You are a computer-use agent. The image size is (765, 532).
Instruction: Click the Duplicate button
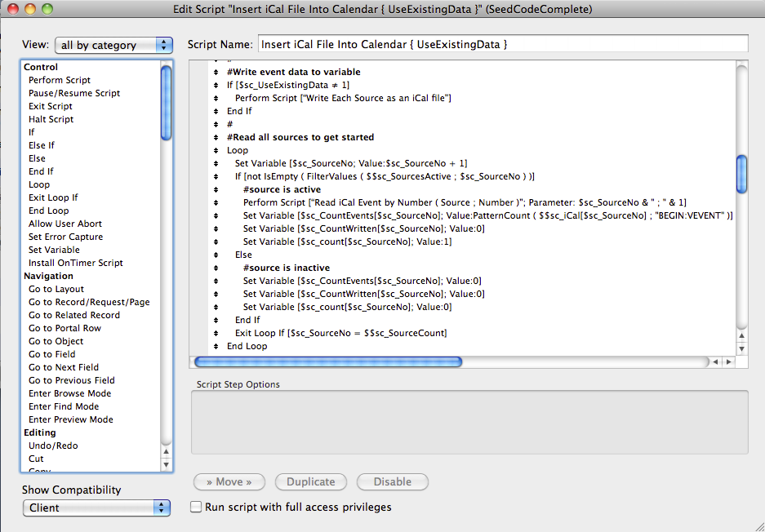(311, 481)
